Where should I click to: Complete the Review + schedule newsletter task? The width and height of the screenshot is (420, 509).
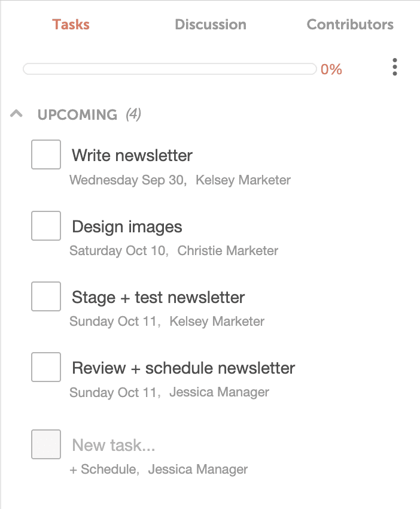[x=46, y=367]
